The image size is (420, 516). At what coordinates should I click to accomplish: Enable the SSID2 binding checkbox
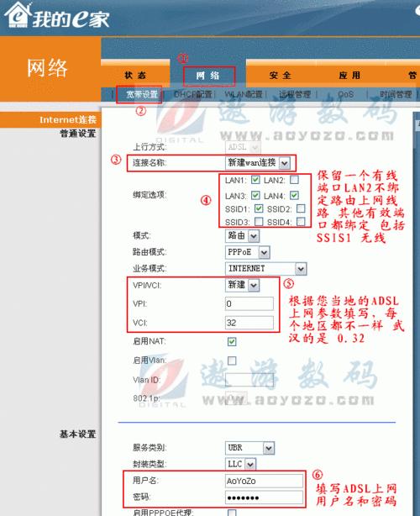click(x=301, y=208)
